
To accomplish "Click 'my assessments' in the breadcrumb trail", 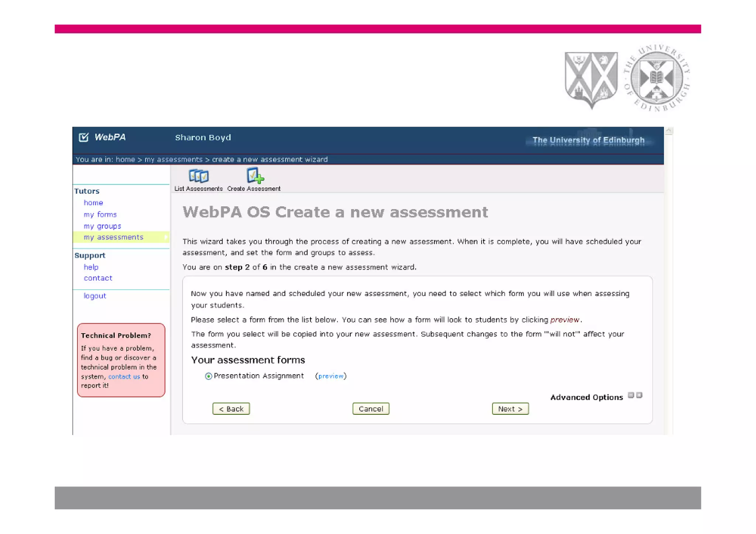I will [173, 159].
